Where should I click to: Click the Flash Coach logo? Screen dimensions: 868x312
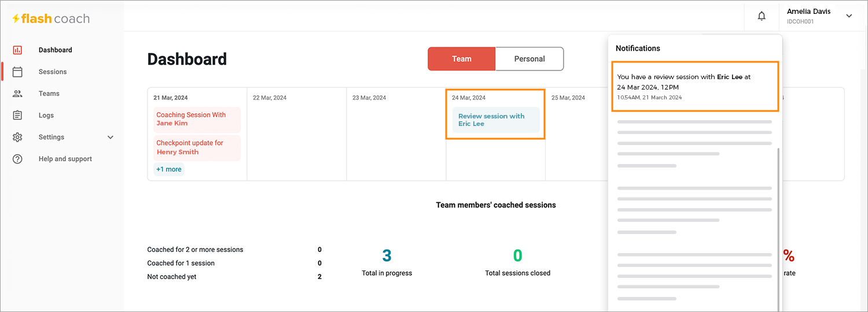tap(51, 18)
